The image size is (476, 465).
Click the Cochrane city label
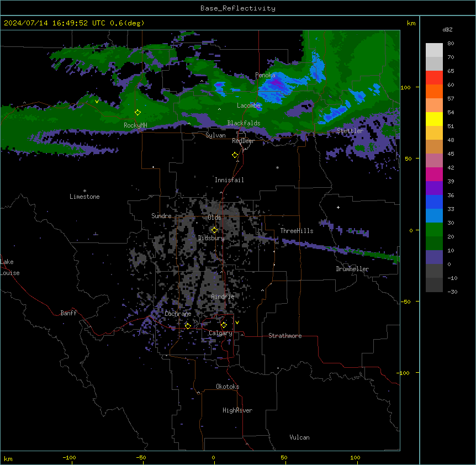pos(178,314)
